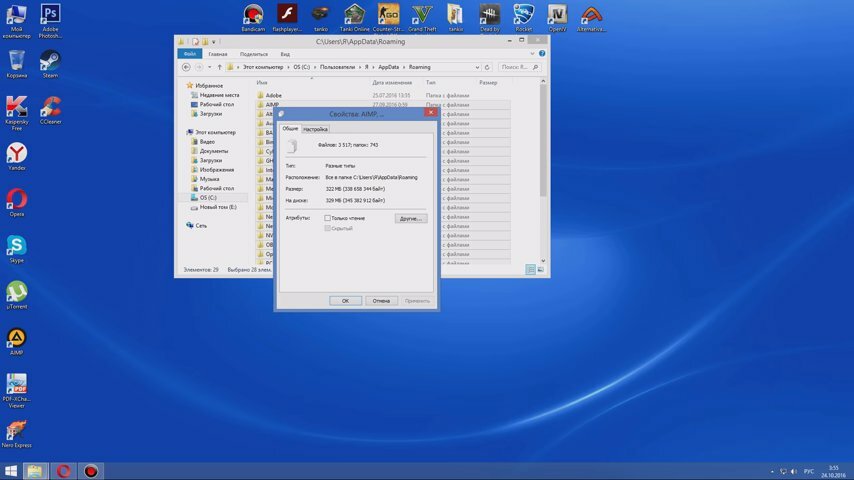Show hidden system tray icons arrow
The height and width of the screenshot is (480, 854).
point(772,471)
